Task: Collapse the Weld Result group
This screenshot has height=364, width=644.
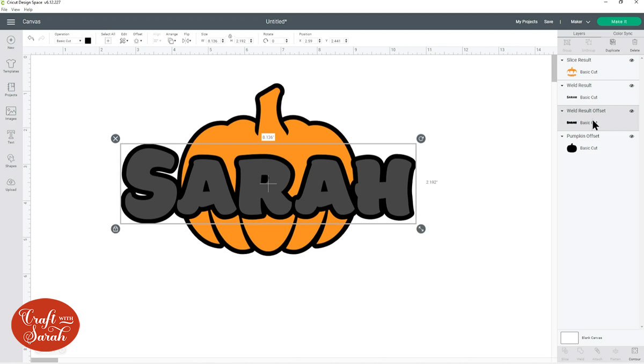Action: [563, 85]
